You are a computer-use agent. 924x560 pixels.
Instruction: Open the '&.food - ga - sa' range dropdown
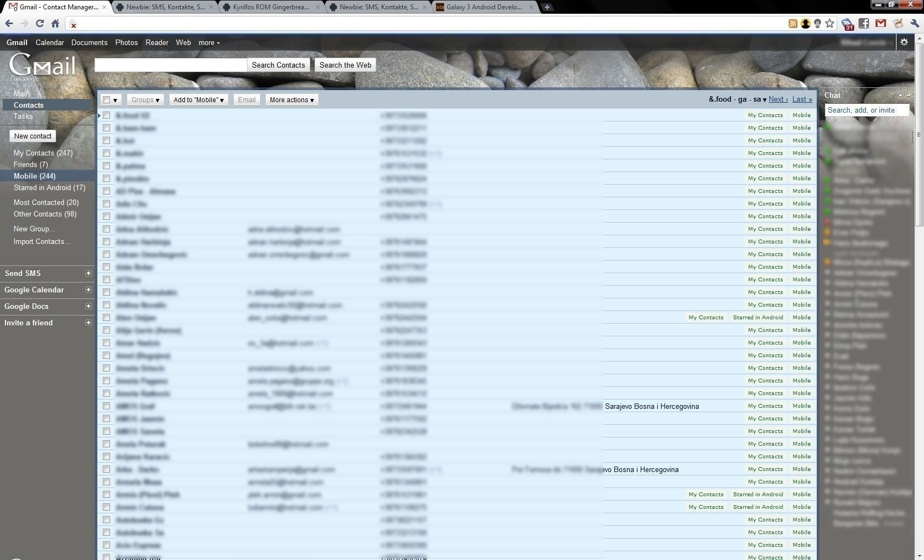(x=737, y=99)
